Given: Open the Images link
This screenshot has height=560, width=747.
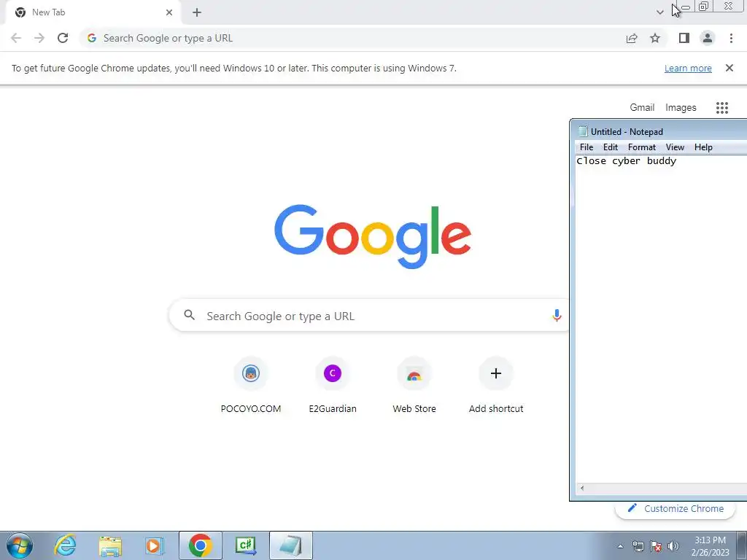Looking at the screenshot, I should pyautogui.click(x=681, y=108).
